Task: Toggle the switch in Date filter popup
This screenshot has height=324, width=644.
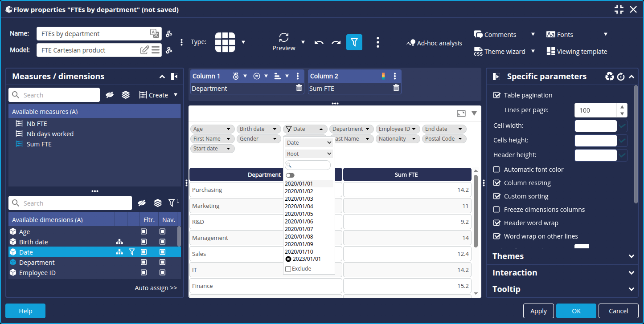Action: point(290,175)
